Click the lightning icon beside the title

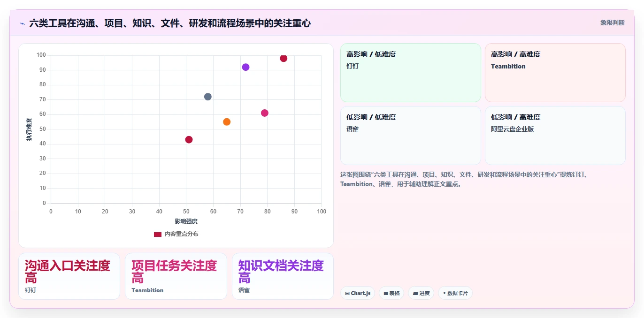click(22, 23)
